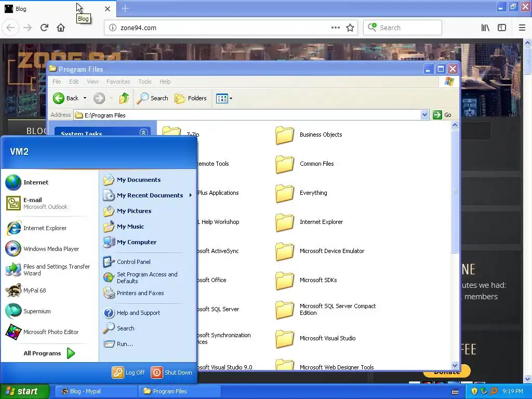Image resolution: width=532 pixels, height=399 pixels.
Task: Select the Everything folder
Action: coord(301,193)
